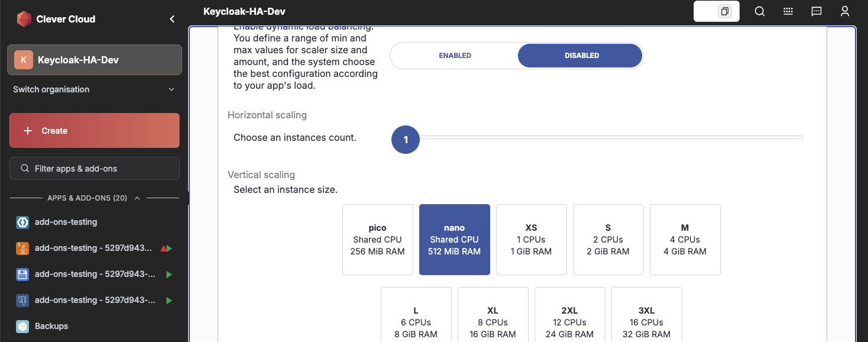This screenshot has width=868, height=342.
Task: Open the chat support icon
Action: [x=817, y=11]
